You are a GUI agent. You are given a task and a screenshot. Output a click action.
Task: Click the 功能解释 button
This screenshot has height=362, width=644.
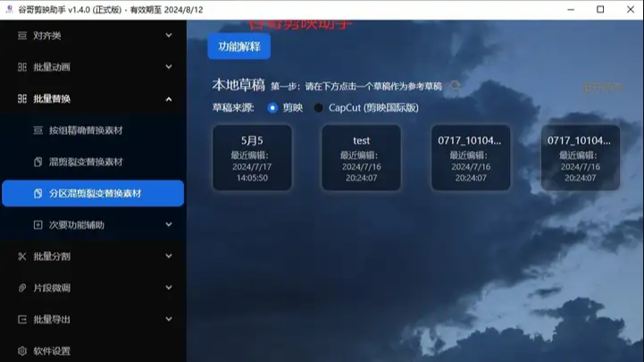point(238,46)
